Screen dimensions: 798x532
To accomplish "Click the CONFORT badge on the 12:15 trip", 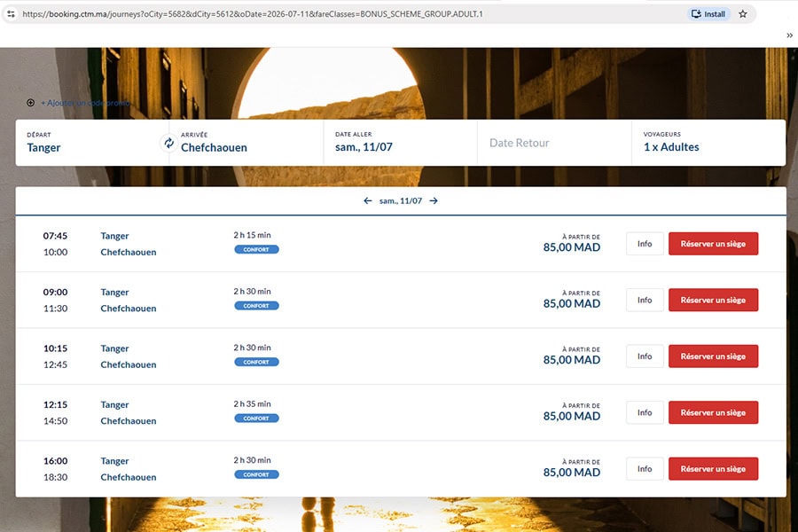I will click(x=256, y=419).
